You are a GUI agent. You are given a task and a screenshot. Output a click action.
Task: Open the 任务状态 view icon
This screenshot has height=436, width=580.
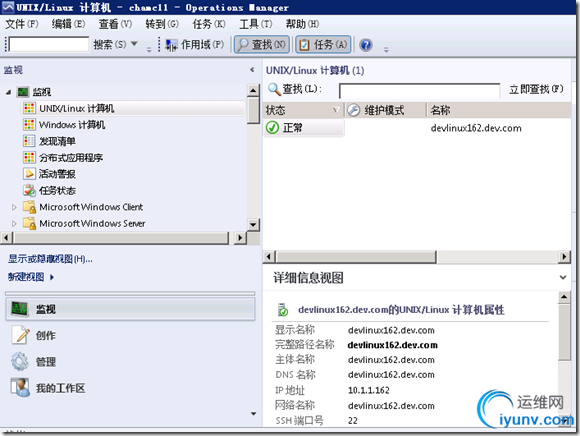(x=29, y=190)
